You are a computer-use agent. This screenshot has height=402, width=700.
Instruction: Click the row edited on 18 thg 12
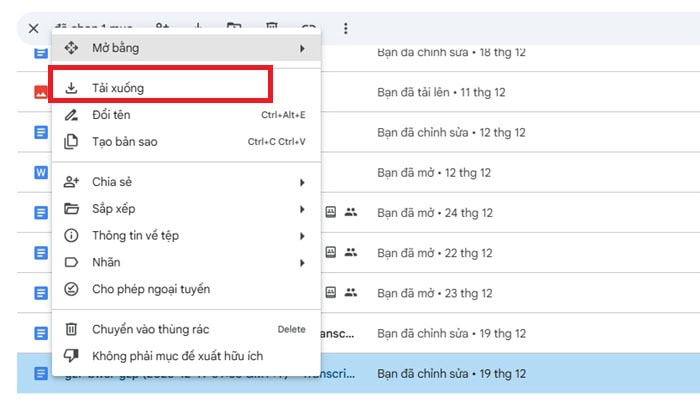[500, 52]
